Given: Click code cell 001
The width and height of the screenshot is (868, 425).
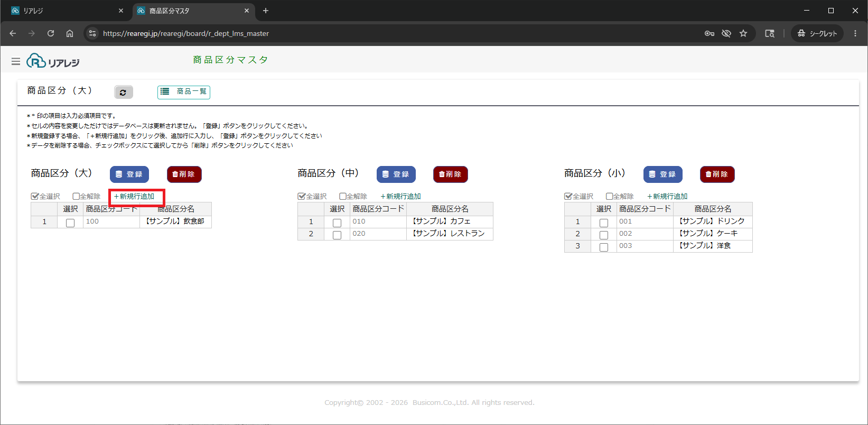Looking at the screenshot, I should 645,221.
